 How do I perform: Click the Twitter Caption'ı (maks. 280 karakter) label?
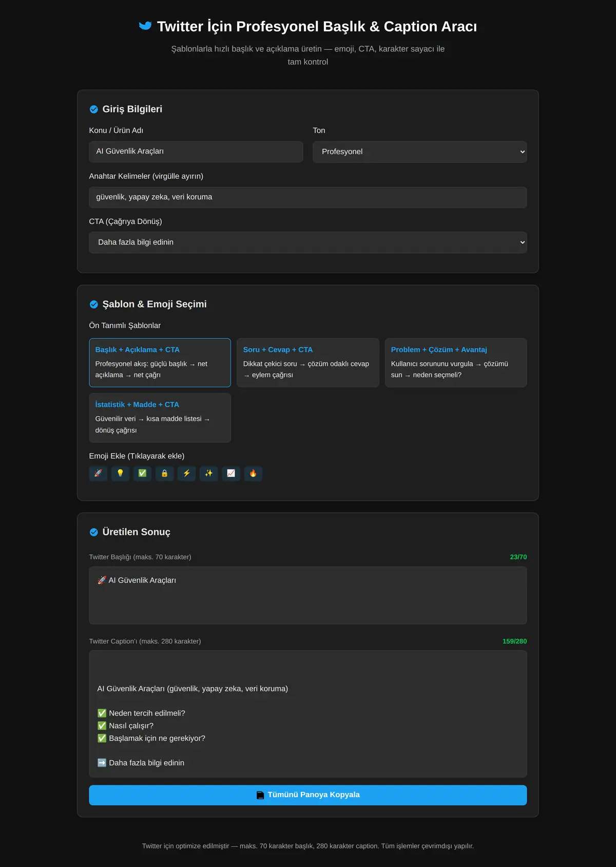(145, 642)
